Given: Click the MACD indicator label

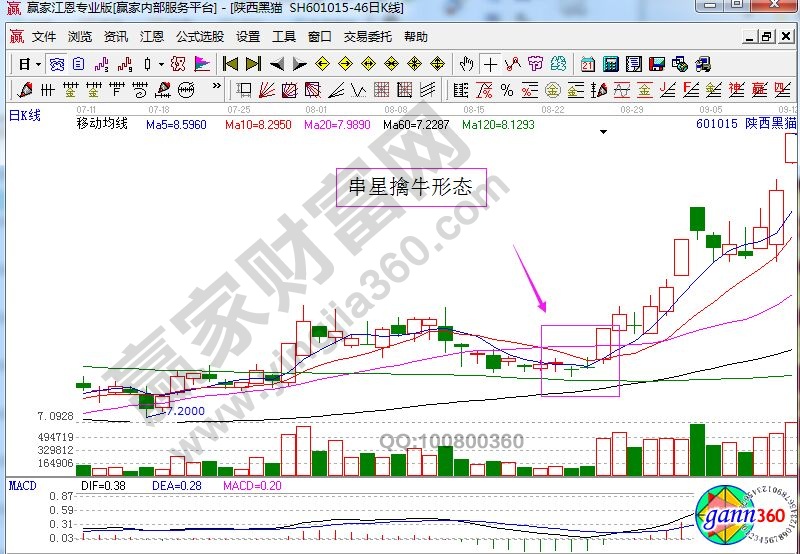Looking at the screenshot, I should tap(23, 485).
